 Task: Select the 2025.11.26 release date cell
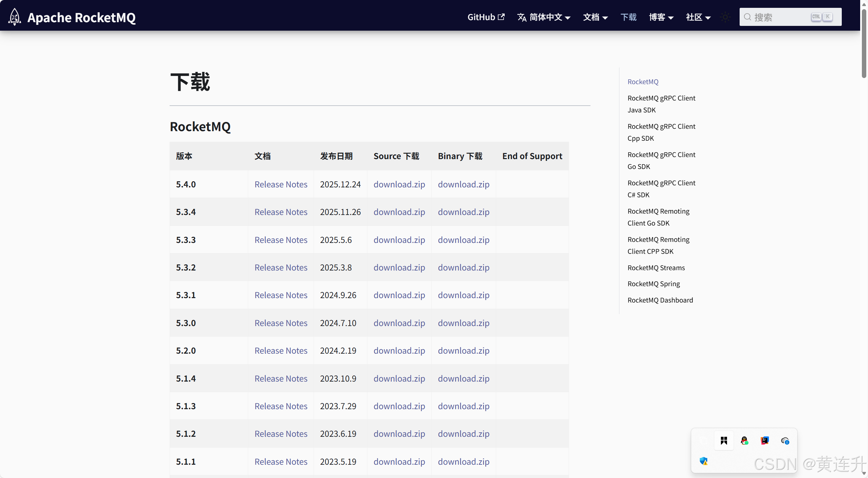click(x=340, y=212)
